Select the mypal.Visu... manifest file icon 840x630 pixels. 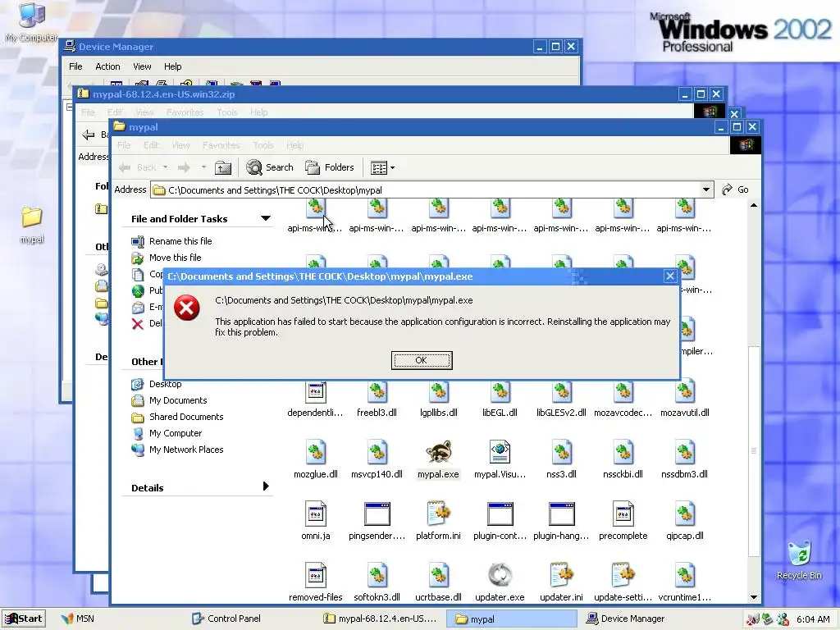(500, 452)
